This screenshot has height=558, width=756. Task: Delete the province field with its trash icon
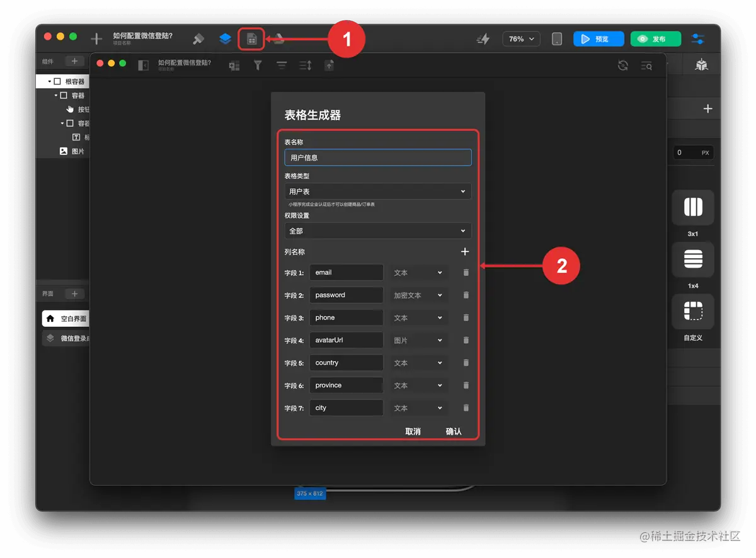tap(466, 385)
